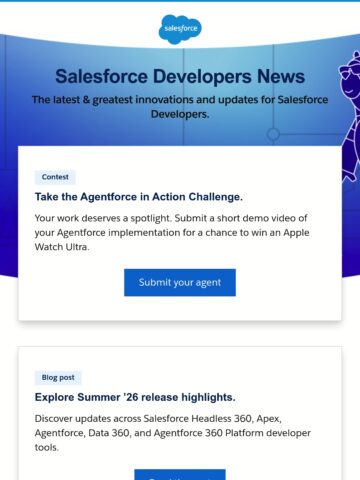This screenshot has width=360, height=480.
Task: Click Astro mascot's sunglasses
Action: (350, 71)
